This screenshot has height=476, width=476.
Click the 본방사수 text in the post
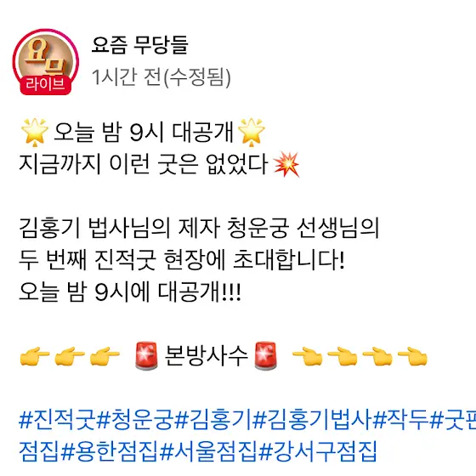click(206, 356)
